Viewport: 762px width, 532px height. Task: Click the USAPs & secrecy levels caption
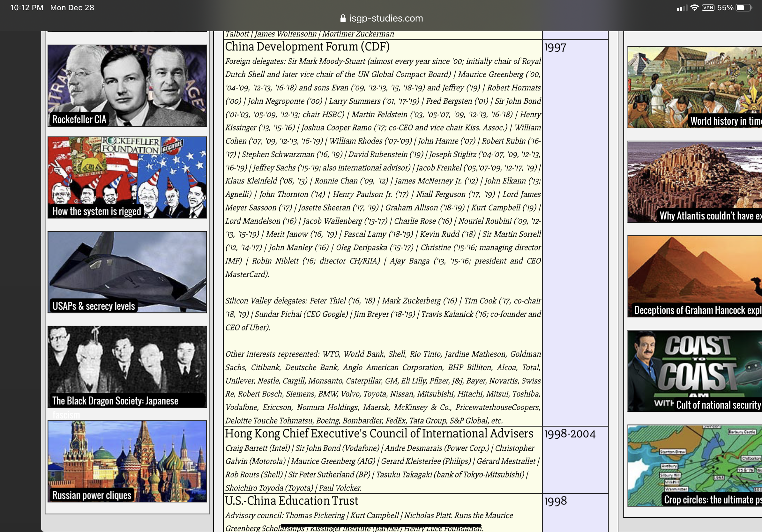tap(93, 306)
